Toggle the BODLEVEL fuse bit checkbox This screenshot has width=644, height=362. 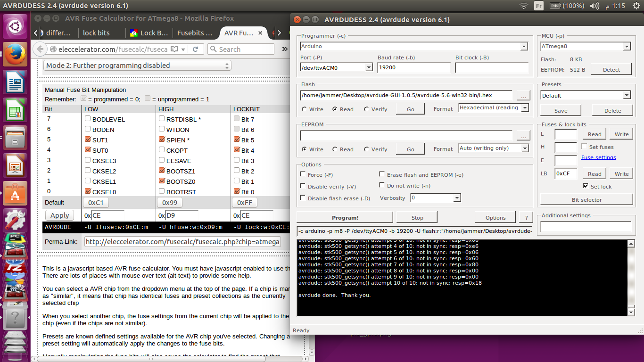(x=87, y=119)
